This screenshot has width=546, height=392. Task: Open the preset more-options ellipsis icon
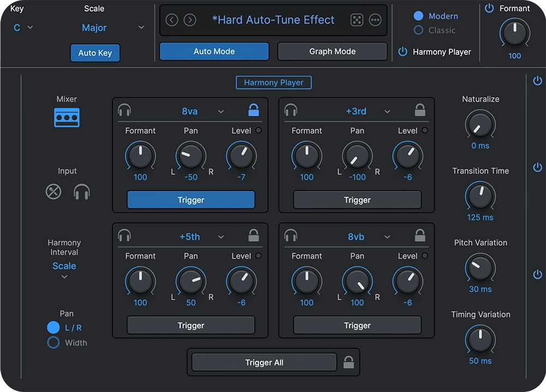pos(375,20)
